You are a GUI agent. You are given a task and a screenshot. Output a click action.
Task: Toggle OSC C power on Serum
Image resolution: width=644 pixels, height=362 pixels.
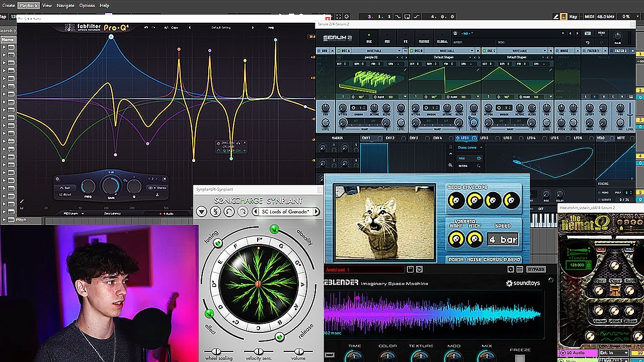tap(485, 51)
